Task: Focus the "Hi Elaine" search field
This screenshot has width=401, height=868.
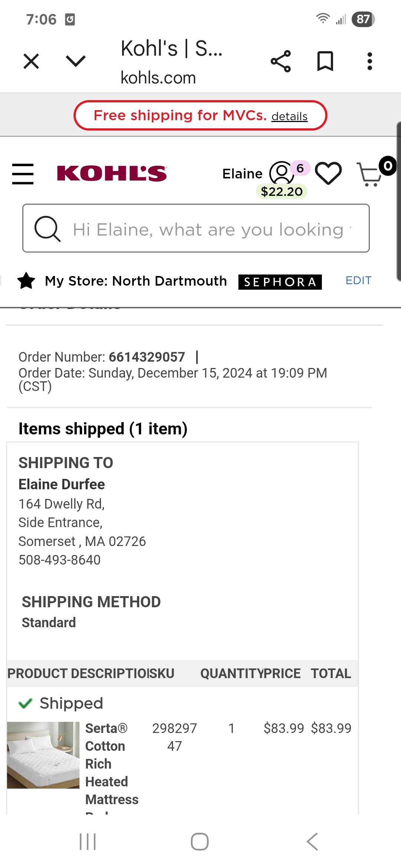Action: coord(196,228)
